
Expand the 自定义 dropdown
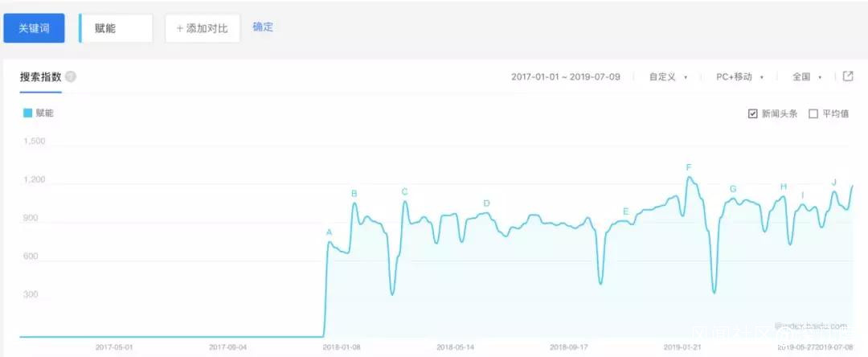click(x=668, y=77)
